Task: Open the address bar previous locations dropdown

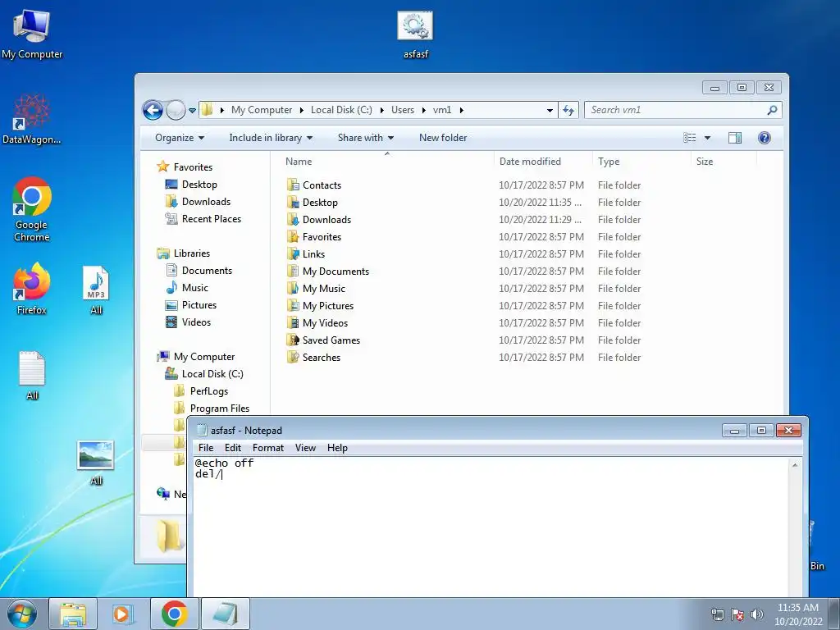Action: click(550, 111)
